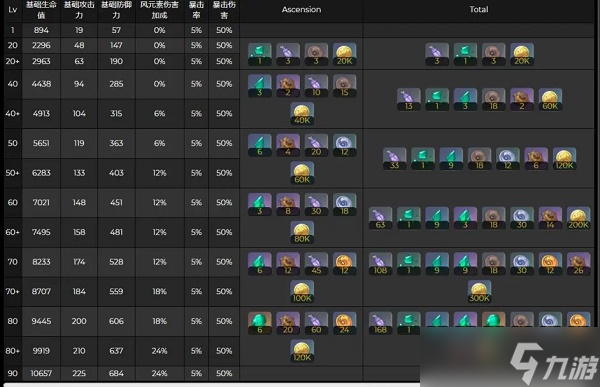The height and width of the screenshot is (387, 600).
Task: Select the orange spiral shell icon labeled 24
Action: click(344, 323)
